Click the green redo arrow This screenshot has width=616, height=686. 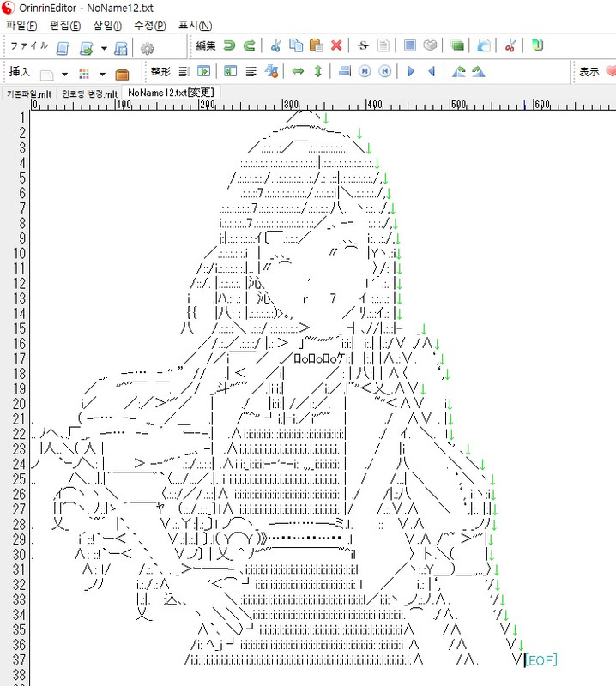pyautogui.click(x=249, y=45)
